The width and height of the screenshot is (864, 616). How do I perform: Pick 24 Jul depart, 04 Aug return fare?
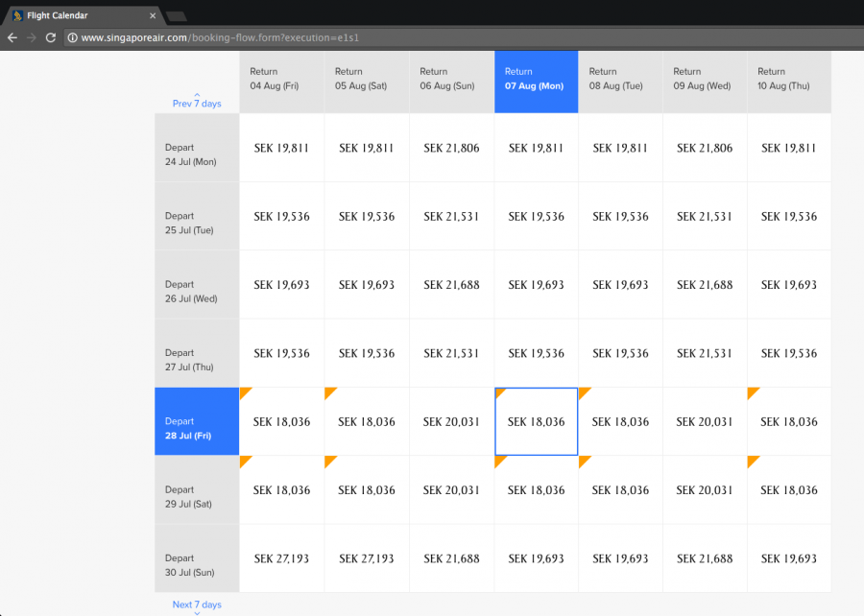point(281,148)
